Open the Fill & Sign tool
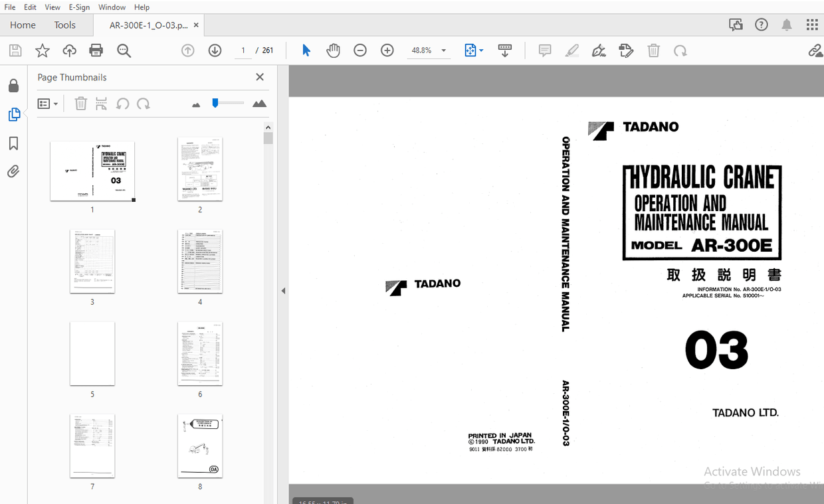The width and height of the screenshot is (824, 504). point(599,50)
